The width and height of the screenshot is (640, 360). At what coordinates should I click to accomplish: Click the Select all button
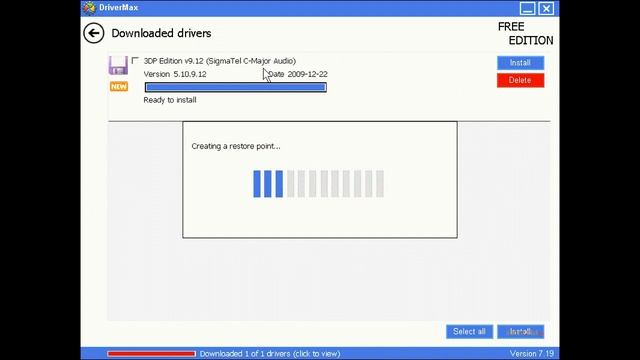click(x=469, y=331)
